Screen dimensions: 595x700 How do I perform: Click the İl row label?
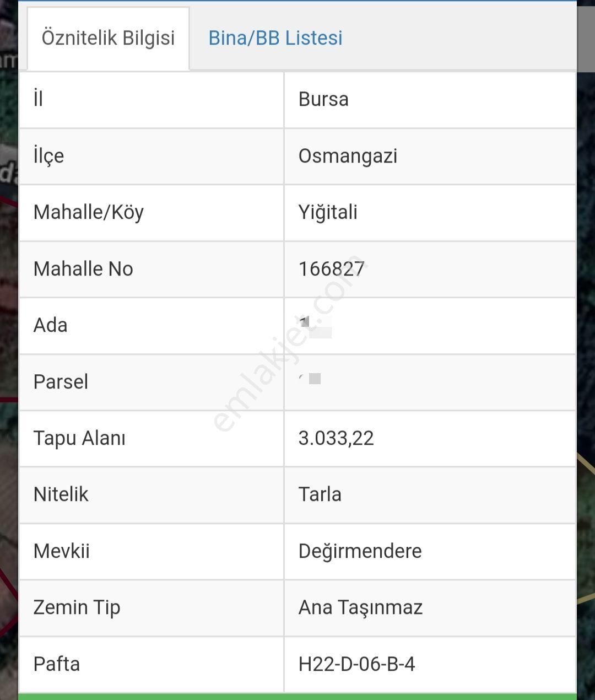click(38, 100)
